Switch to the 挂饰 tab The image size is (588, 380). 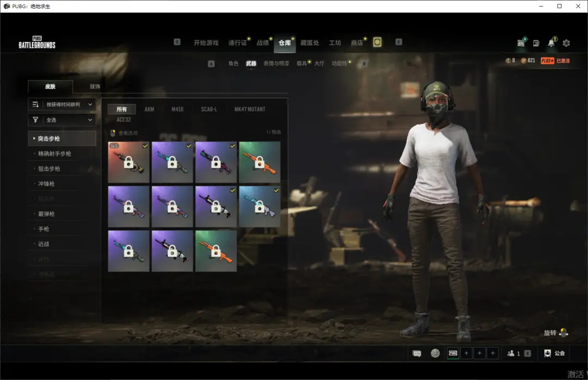pos(95,87)
